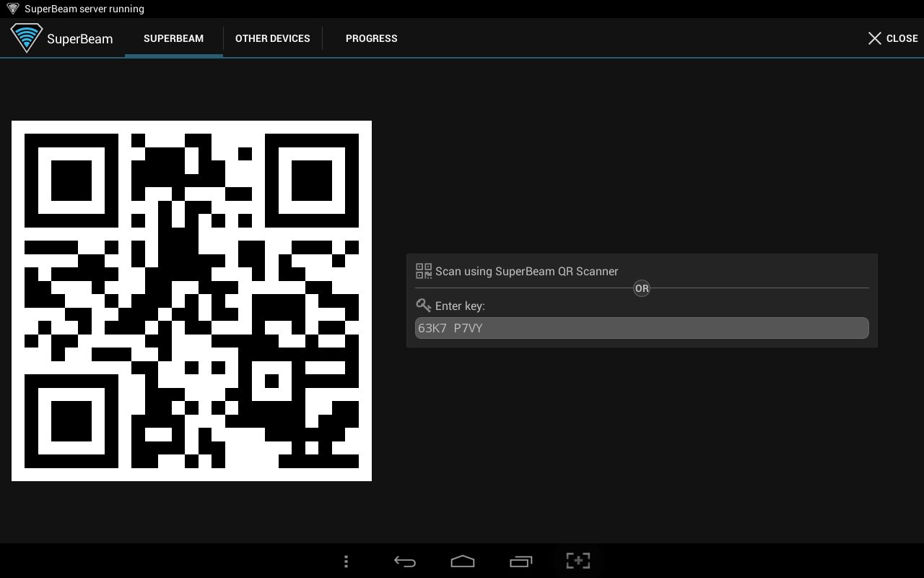Click the SuperBeam app title text

[x=79, y=39]
